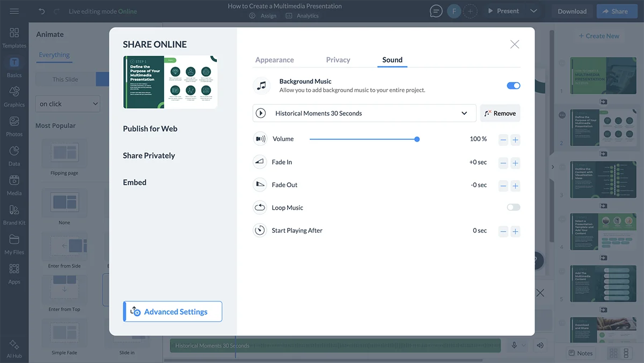This screenshot has width=644, height=363.
Task: Click the Loop Music icon
Action: pyautogui.click(x=260, y=208)
